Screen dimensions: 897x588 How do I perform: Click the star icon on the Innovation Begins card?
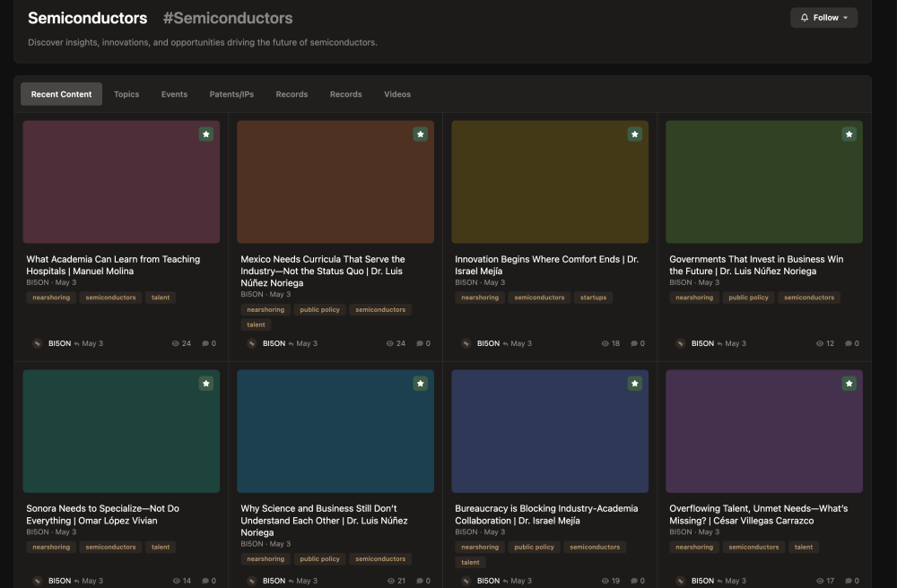[x=634, y=133]
